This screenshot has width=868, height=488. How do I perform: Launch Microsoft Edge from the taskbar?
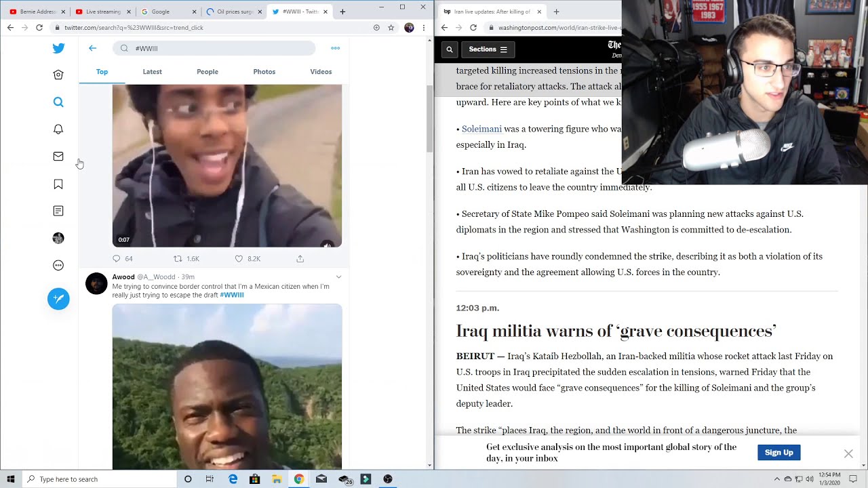point(233,479)
